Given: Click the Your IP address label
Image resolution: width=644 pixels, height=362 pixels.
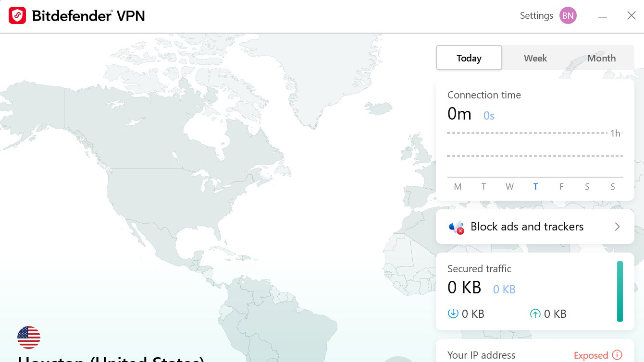Looking at the screenshot, I should coord(481,355).
